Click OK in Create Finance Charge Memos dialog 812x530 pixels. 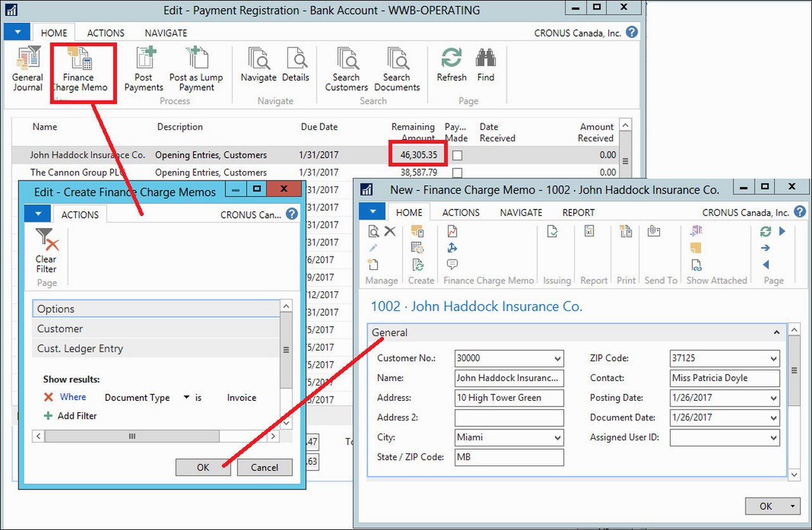tap(203, 467)
